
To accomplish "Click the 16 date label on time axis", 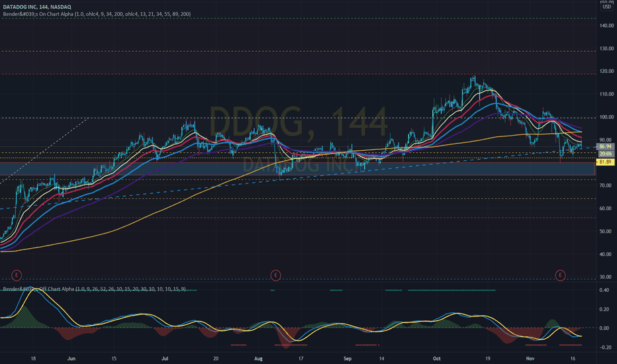I will [573, 359].
